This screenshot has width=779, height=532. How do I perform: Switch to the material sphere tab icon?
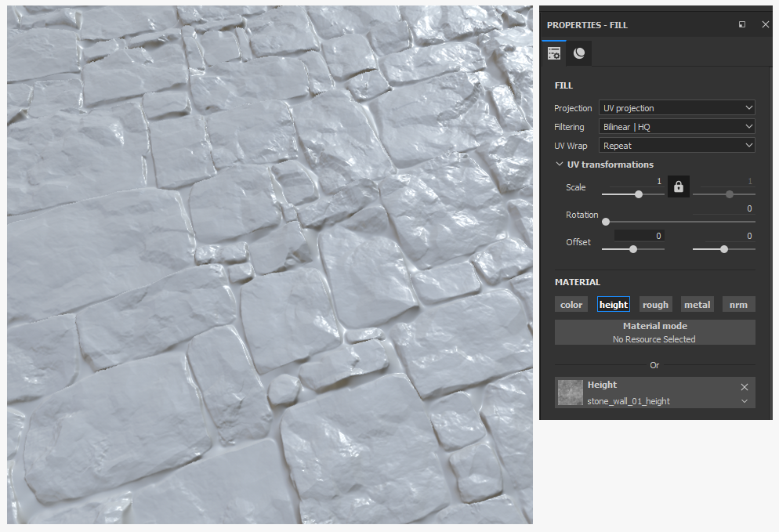pyautogui.click(x=579, y=53)
